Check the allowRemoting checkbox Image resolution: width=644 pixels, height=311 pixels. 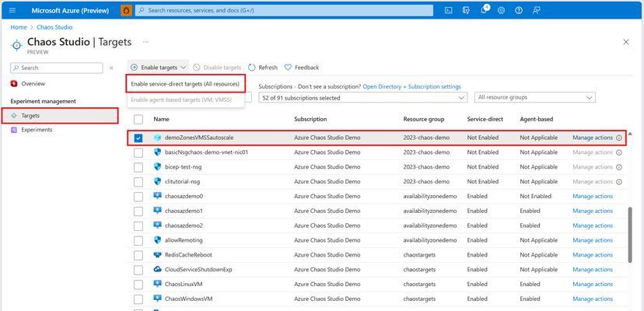(x=138, y=240)
